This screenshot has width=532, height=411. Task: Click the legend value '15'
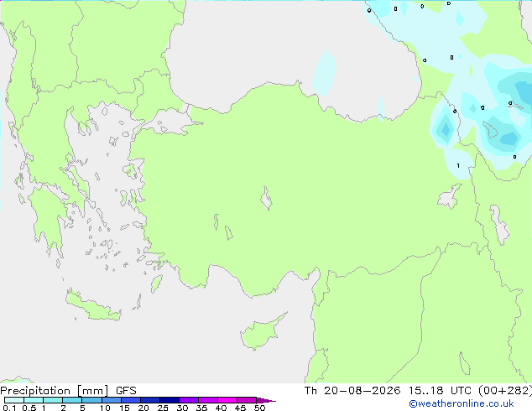point(124,408)
